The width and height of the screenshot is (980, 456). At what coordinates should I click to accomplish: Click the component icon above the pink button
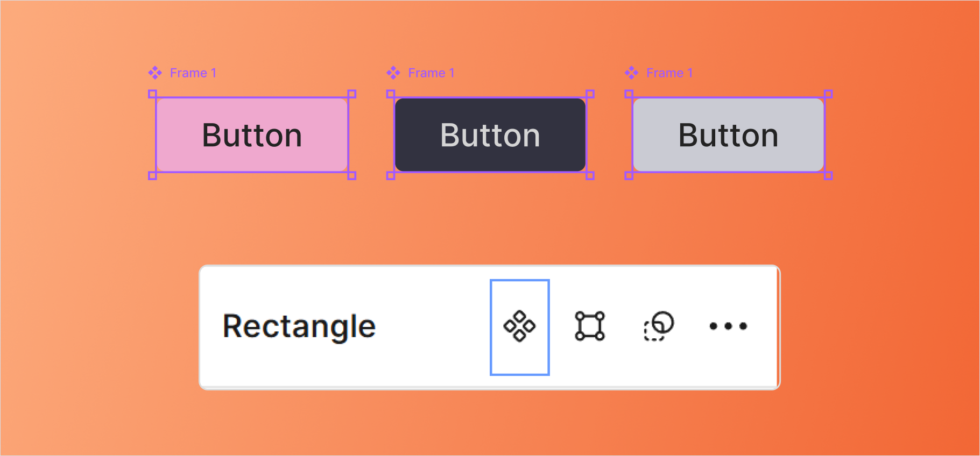[x=155, y=73]
